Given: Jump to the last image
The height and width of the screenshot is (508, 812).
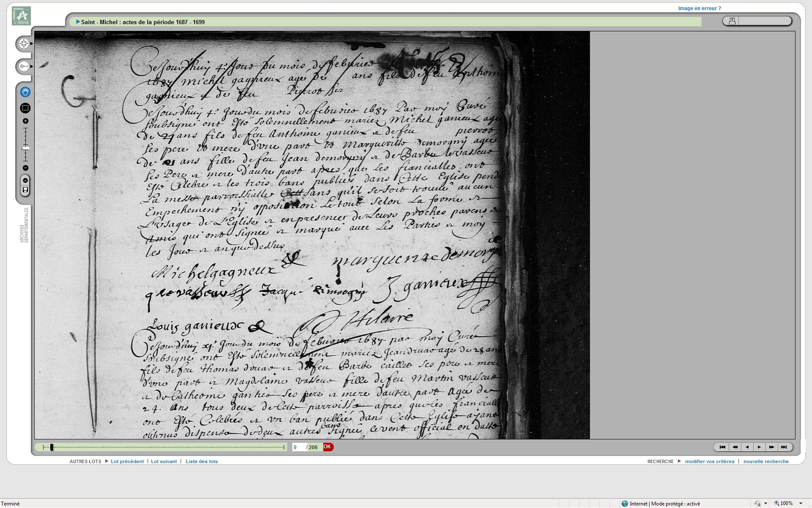Looking at the screenshot, I should 784,447.
